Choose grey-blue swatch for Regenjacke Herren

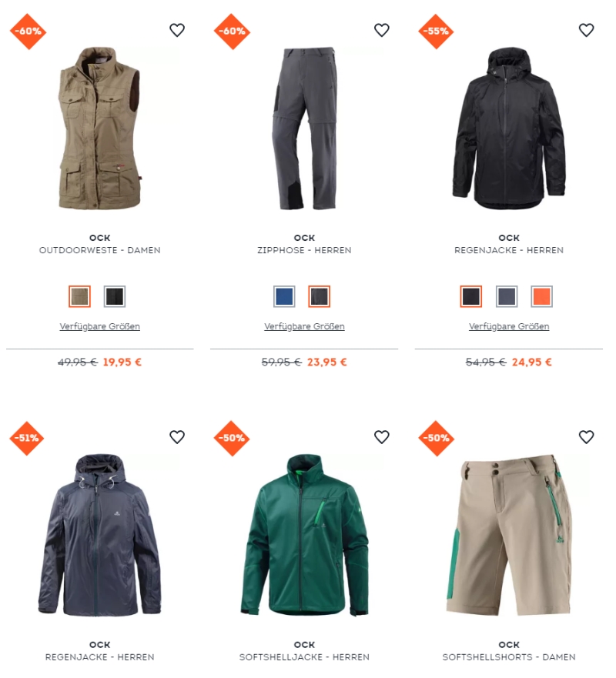(507, 296)
